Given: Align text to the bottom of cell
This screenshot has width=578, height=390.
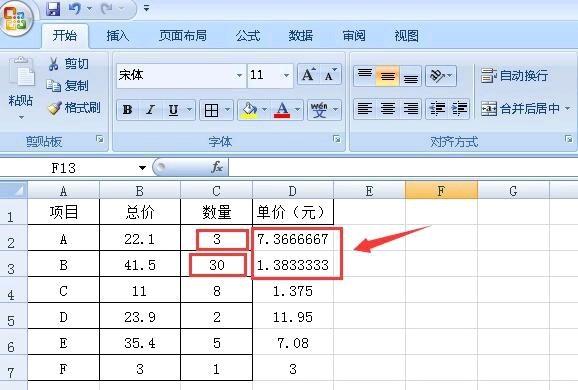Looking at the screenshot, I should [410, 76].
